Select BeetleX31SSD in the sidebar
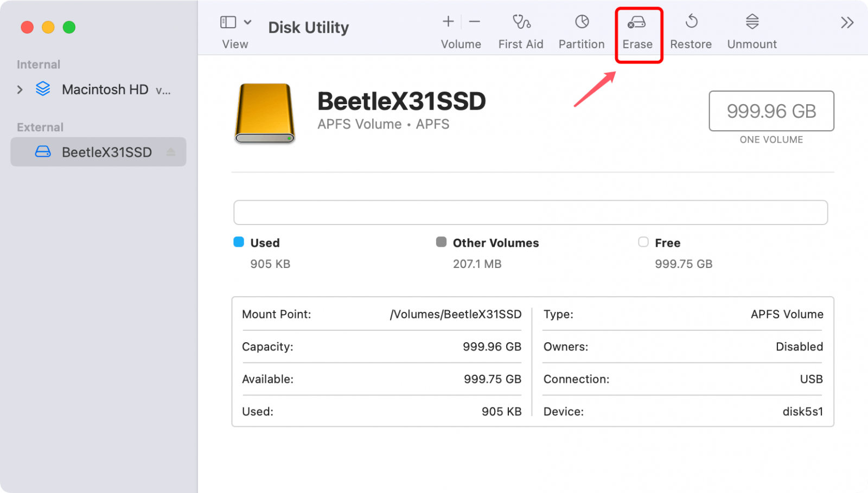Image resolution: width=868 pixels, height=493 pixels. [107, 152]
